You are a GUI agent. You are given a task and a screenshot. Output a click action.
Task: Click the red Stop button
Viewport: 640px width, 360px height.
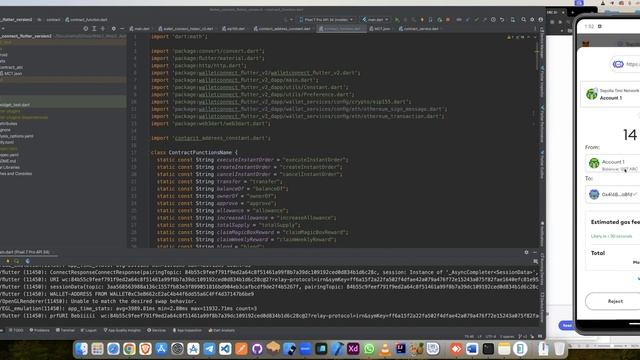coord(448,20)
